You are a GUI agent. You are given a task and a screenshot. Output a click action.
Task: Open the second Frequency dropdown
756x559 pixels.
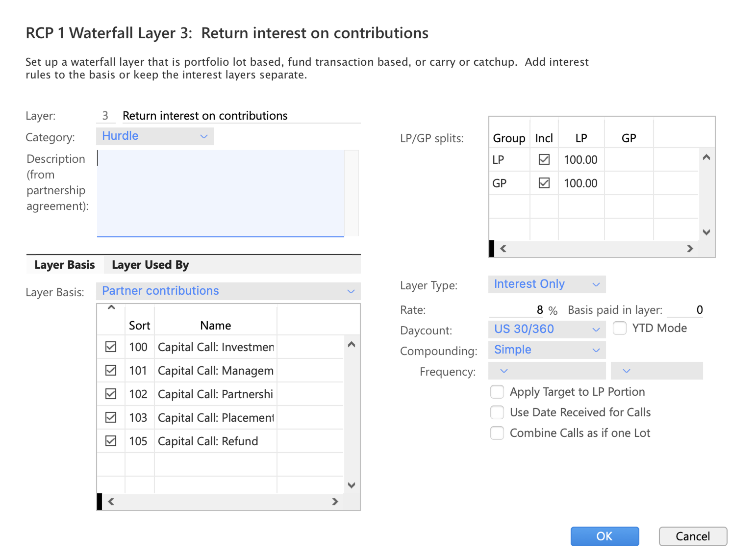click(657, 371)
